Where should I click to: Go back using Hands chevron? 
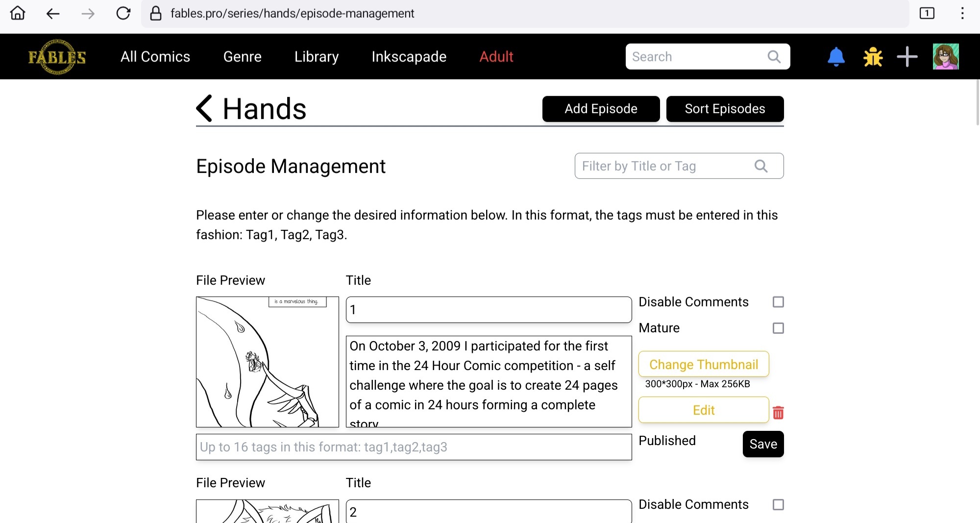pos(204,108)
